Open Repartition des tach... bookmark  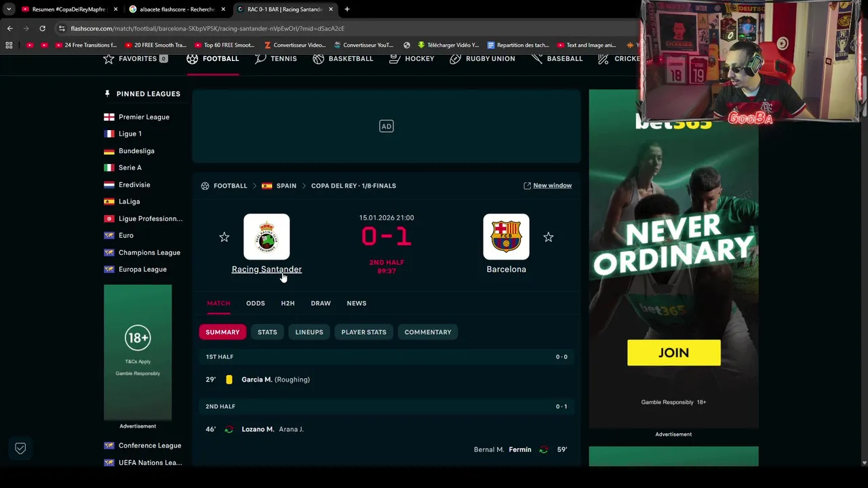pos(518,45)
